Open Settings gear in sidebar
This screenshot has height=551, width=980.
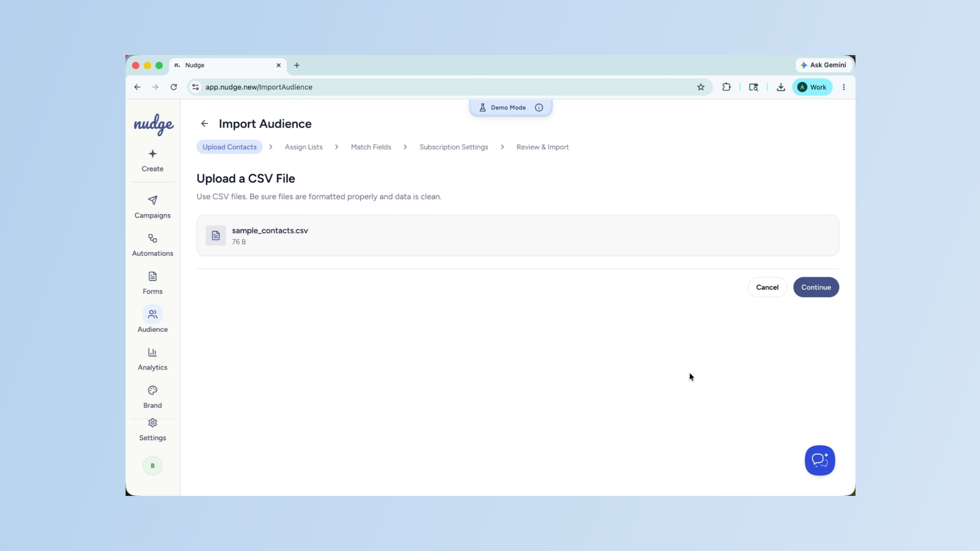click(153, 423)
